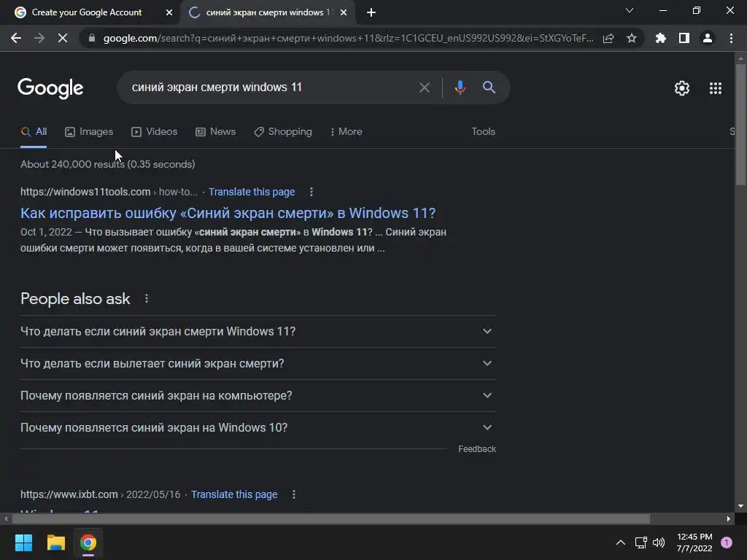Image resolution: width=747 pixels, height=560 pixels.
Task: Click into the Google search input field
Action: click(x=267, y=87)
